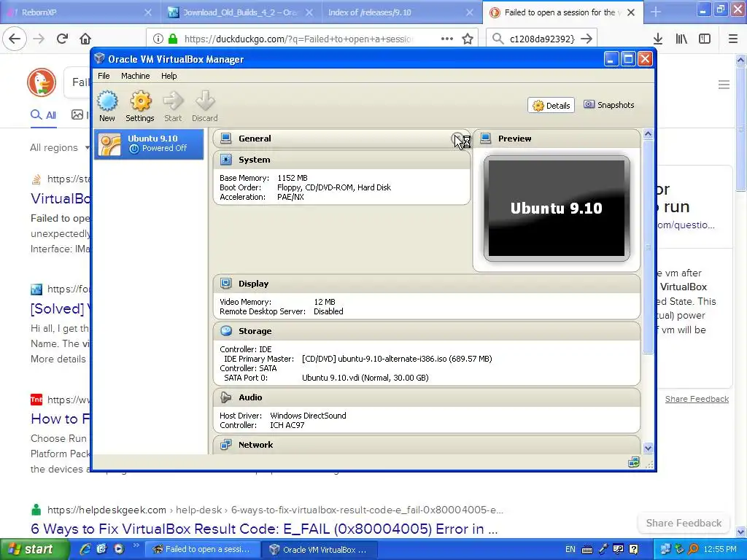Screen dimensions: 747x560
Task: Click the network status icon in VirtualBox status bar
Action: point(634,462)
